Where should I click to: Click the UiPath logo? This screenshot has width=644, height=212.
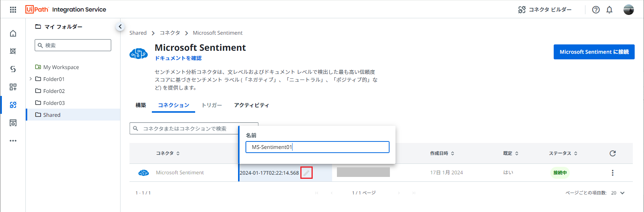point(37,9)
